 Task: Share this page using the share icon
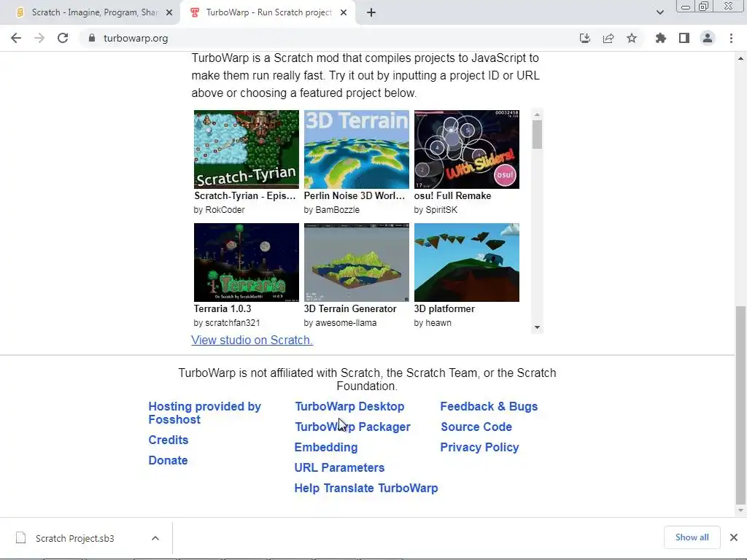click(x=608, y=38)
